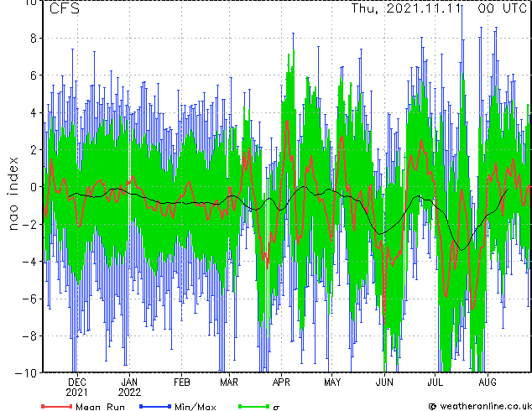The width and height of the screenshot is (532, 411).
Task: Click the Thu, 2021.11.11 date label
Action: 406,8
